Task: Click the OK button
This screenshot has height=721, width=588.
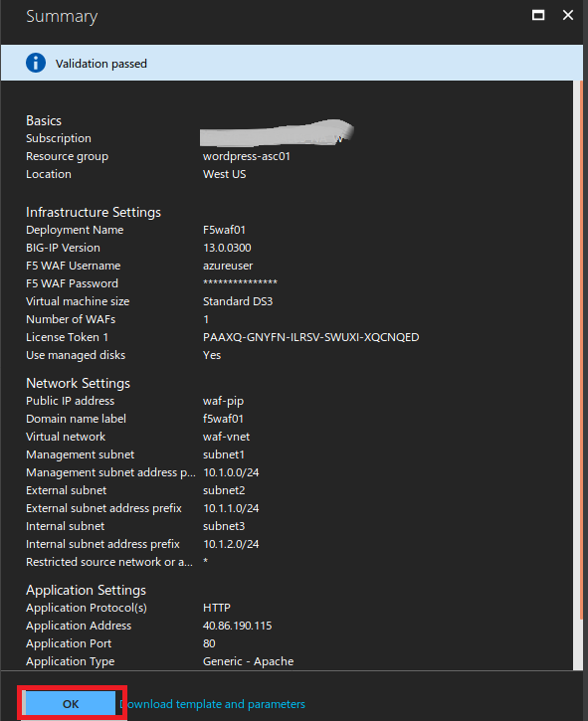Action: coord(71,703)
